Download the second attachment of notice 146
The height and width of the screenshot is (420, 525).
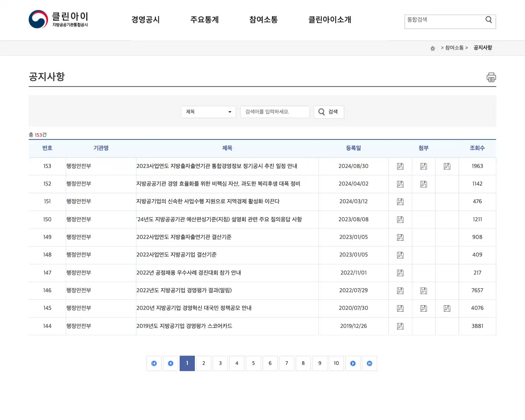tap(424, 290)
